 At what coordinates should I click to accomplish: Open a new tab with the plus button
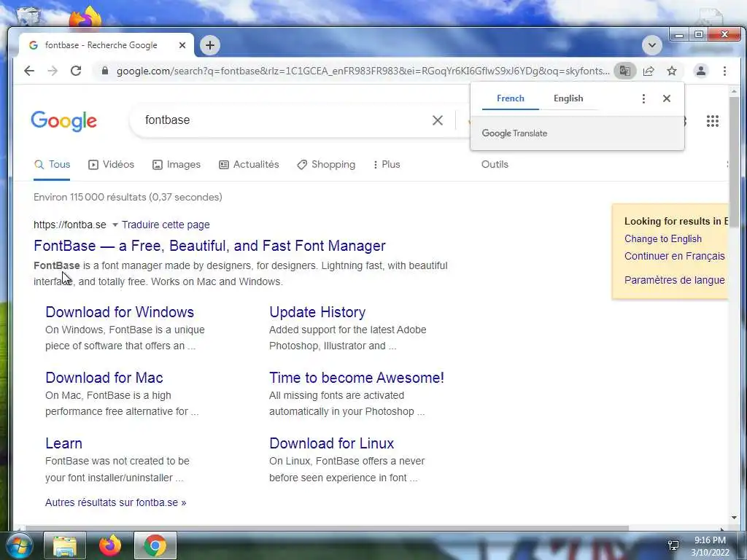tap(209, 45)
